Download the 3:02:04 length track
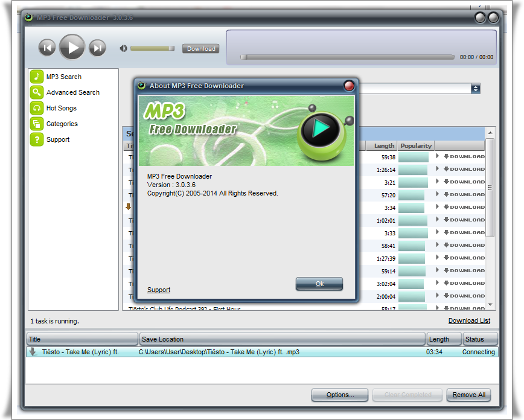 point(464,284)
